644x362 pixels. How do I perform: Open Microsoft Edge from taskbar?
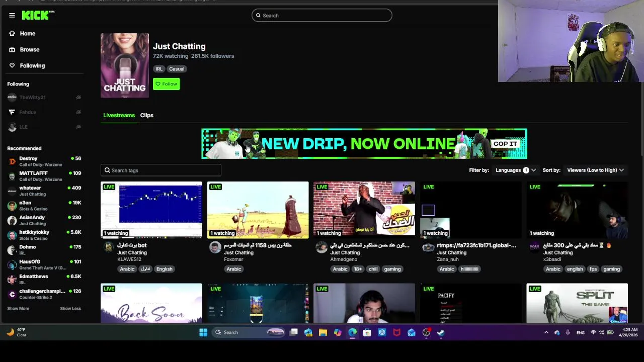(x=352, y=332)
